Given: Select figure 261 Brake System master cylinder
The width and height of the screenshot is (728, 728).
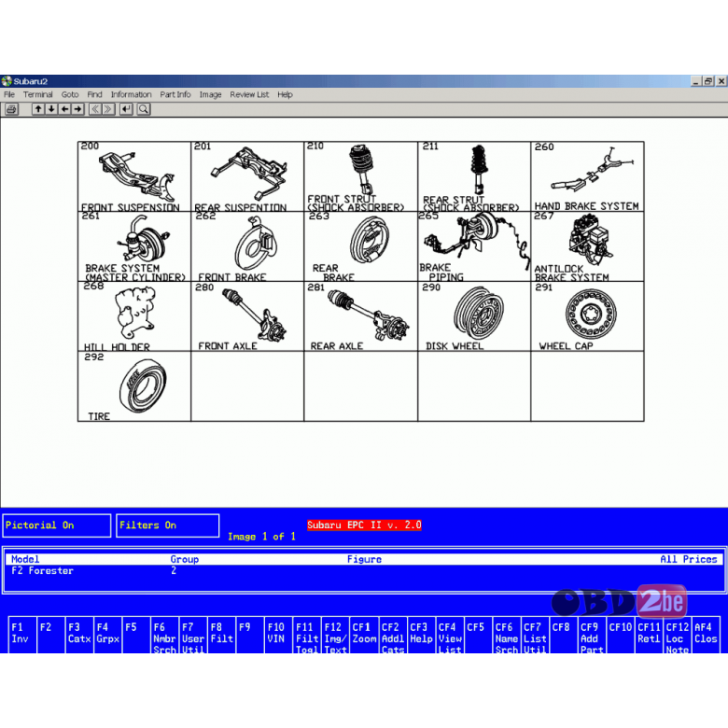Looking at the screenshot, I should click(134, 246).
